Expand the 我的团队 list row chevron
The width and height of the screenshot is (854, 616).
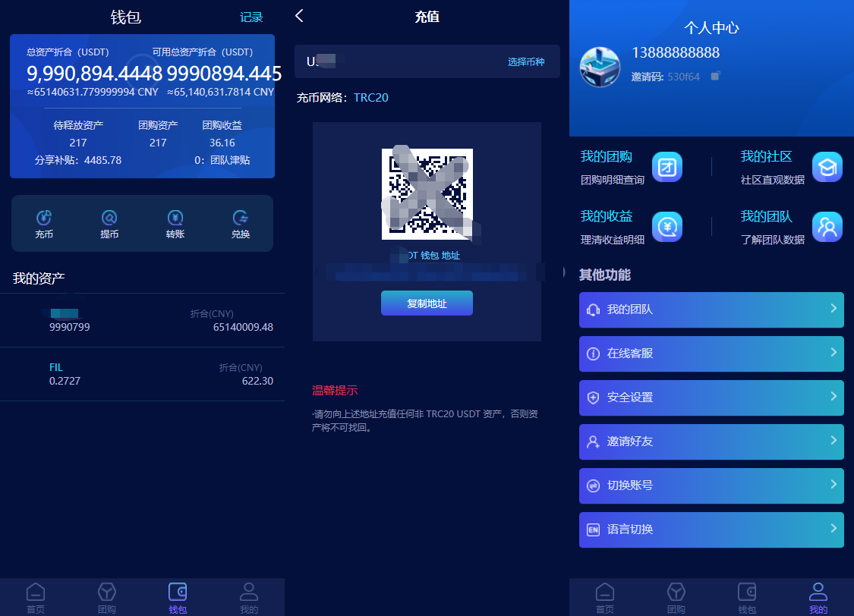tap(834, 309)
